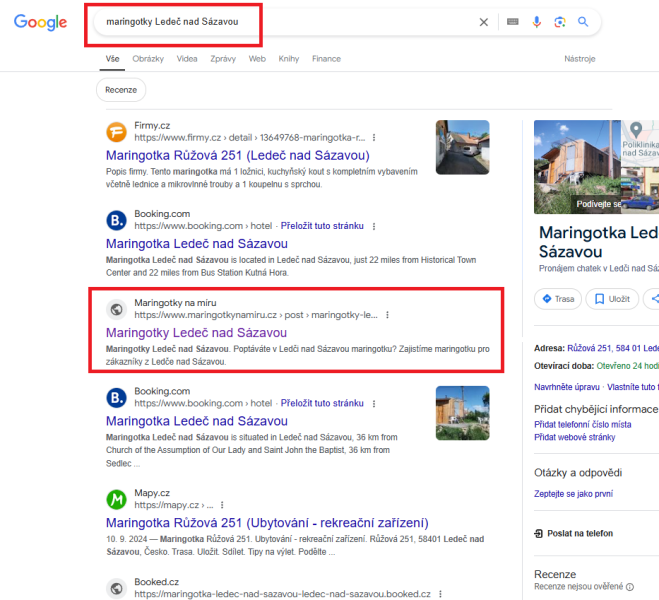The image size is (659, 600).
Task: Open the options menu for the Mapy.cz result
Action: coord(222,505)
